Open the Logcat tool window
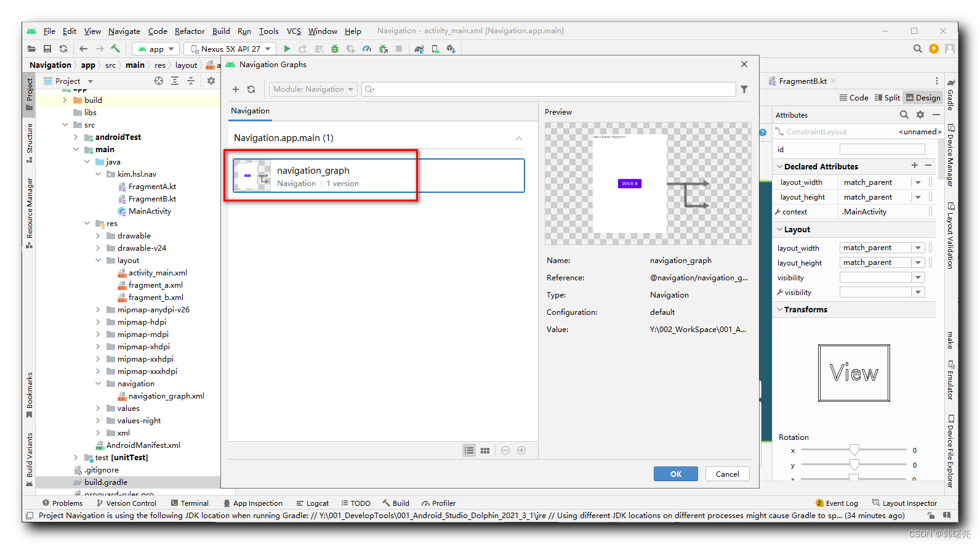980x544 pixels. [x=313, y=503]
